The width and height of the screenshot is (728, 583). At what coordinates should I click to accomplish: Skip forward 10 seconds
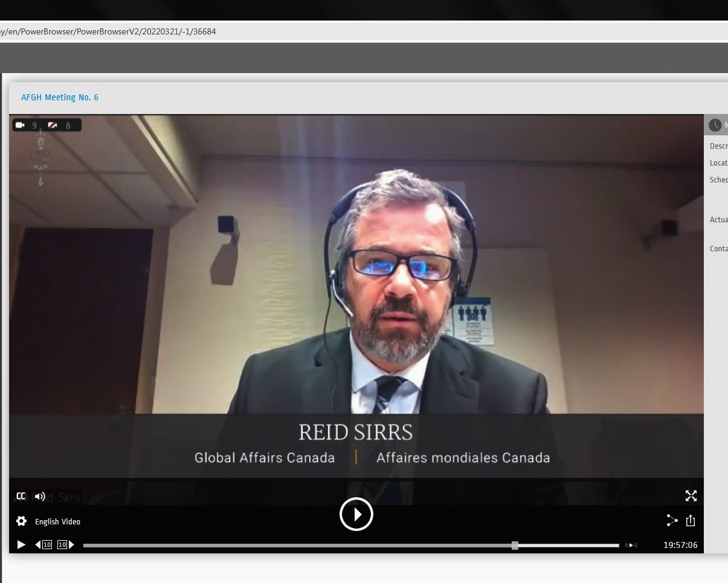(65, 545)
